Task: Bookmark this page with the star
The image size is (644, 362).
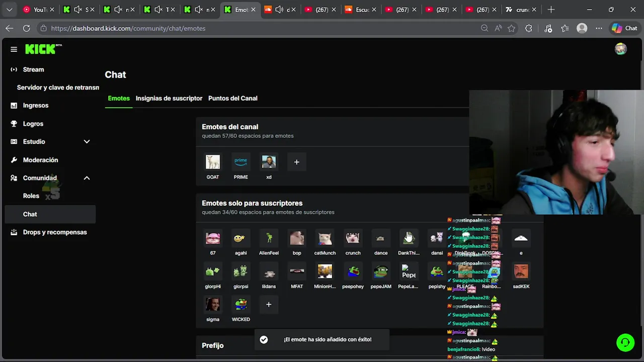Action: [511, 28]
